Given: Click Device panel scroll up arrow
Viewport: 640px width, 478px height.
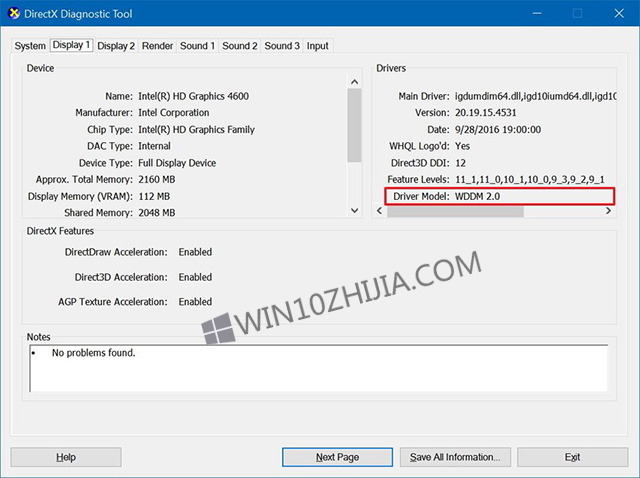Looking at the screenshot, I should [x=354, y=82].
